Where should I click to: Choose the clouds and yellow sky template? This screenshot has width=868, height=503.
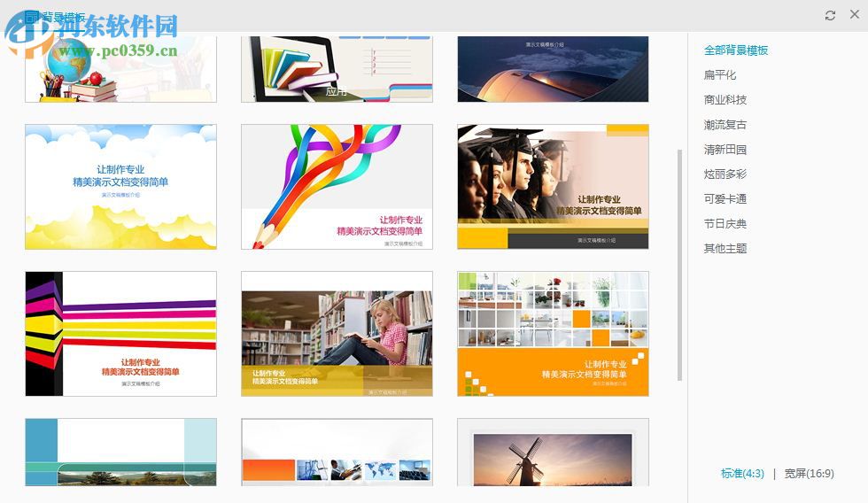[x=120, y=187]
